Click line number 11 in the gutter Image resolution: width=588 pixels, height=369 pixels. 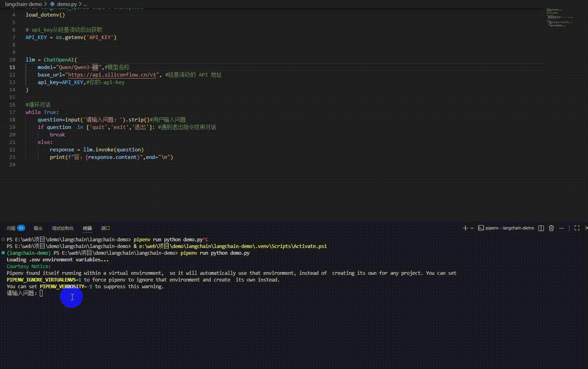12,67
